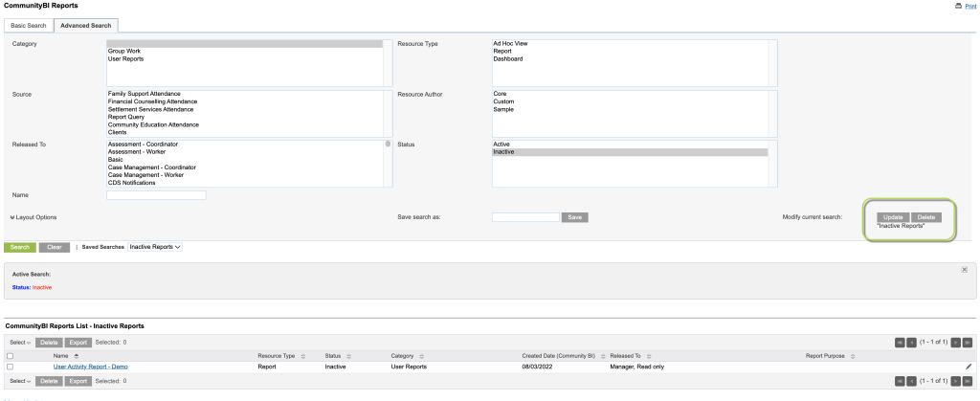
Task: Click the Save search as text field
Action: (x=525, y=217)
